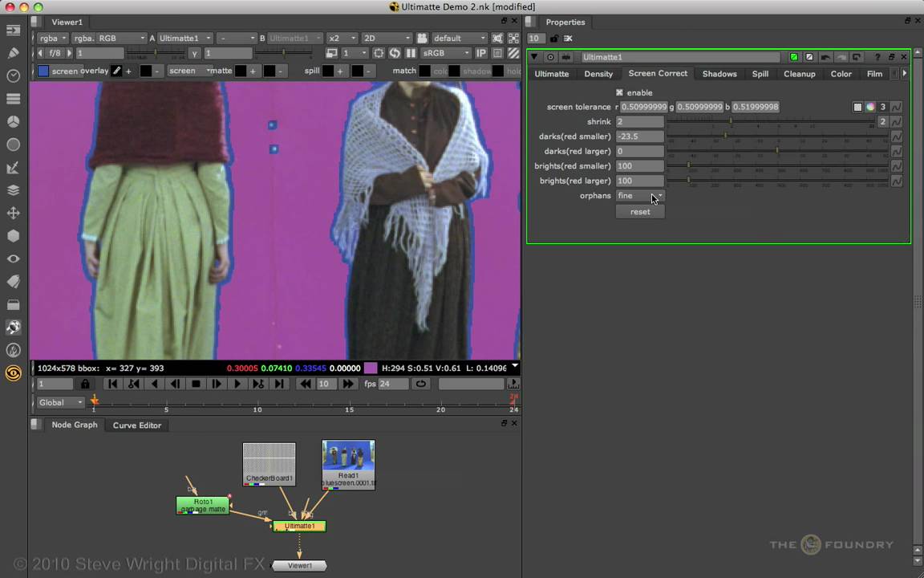Pause viewer updates with the pause icon

[411, 53]
